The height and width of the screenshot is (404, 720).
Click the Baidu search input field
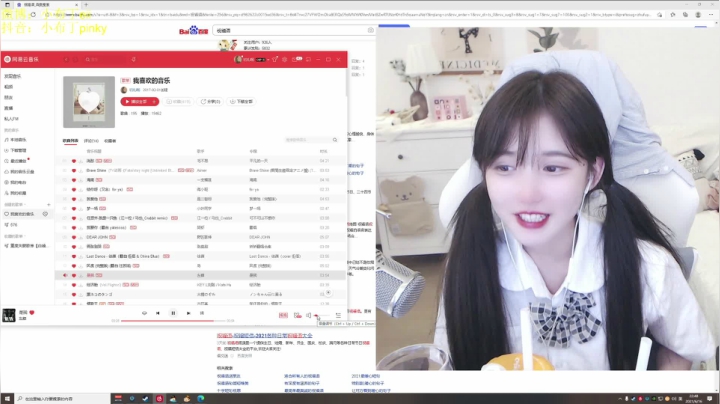tap(291, 30)
